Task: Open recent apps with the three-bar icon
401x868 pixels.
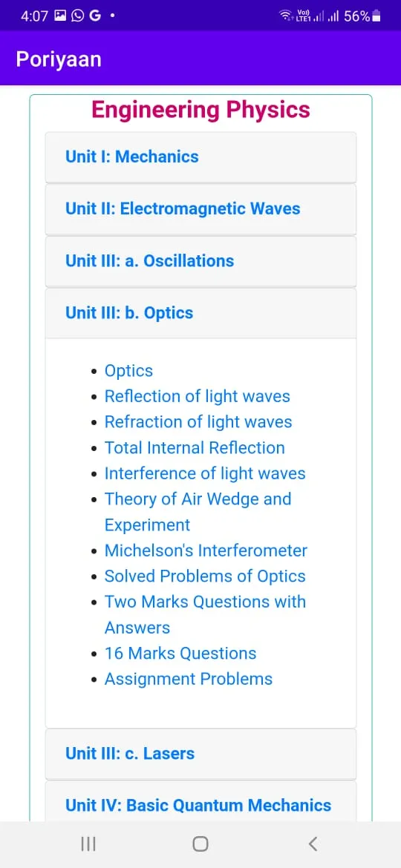Action: pos(88,844)
